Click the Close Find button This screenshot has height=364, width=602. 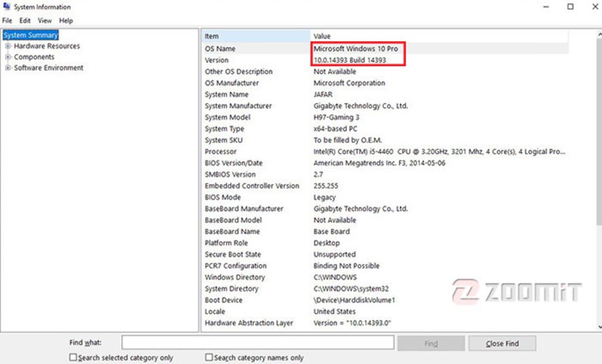(502, 343)
